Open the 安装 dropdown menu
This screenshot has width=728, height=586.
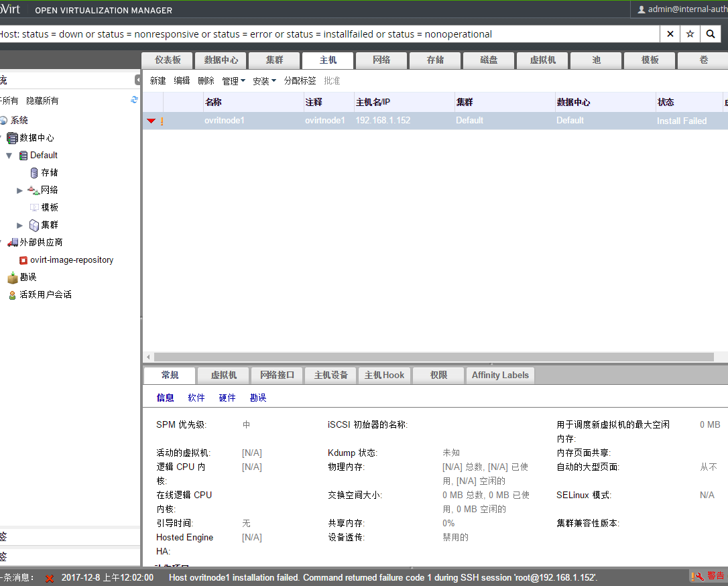tap(264, 81)
